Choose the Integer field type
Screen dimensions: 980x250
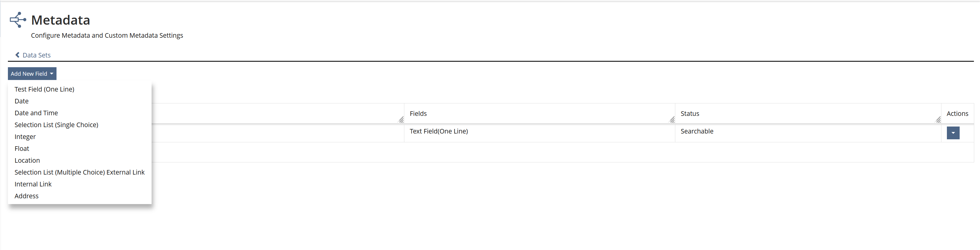[x=25, y=137]
